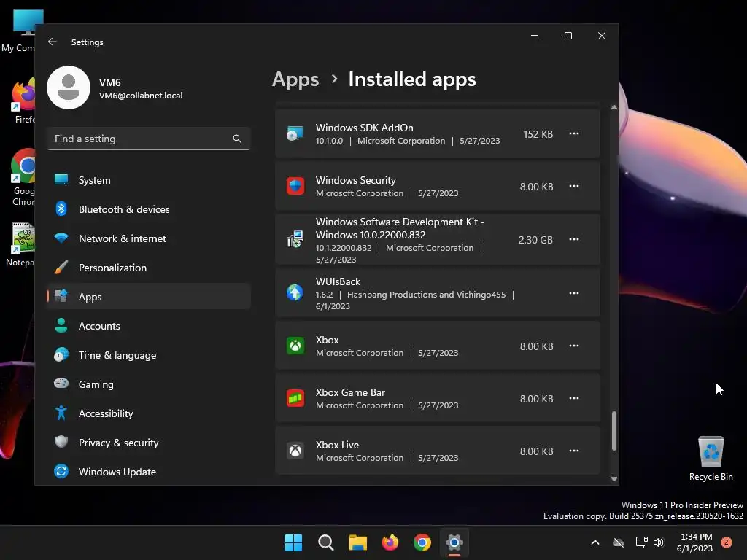Screen dimensions: 747x560
Task: Select the Firefox desktop shortcut
Action: coord(21,101)
